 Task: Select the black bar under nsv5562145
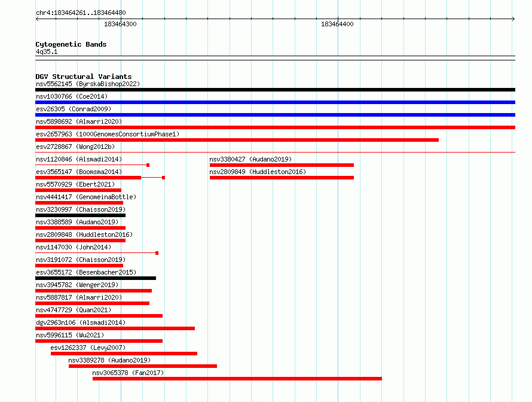(x=275, y=90)
